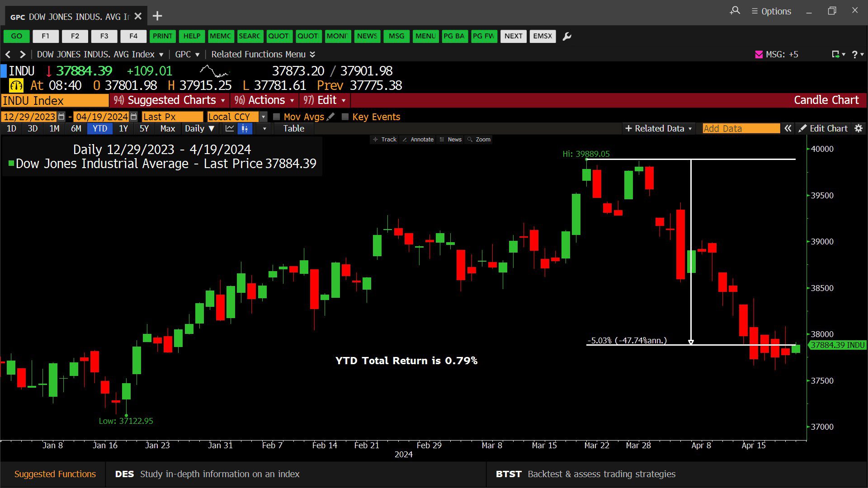Open the Options menu
Image resolution: width=868 pixels, height=488 pixels.
click(771, 11)
